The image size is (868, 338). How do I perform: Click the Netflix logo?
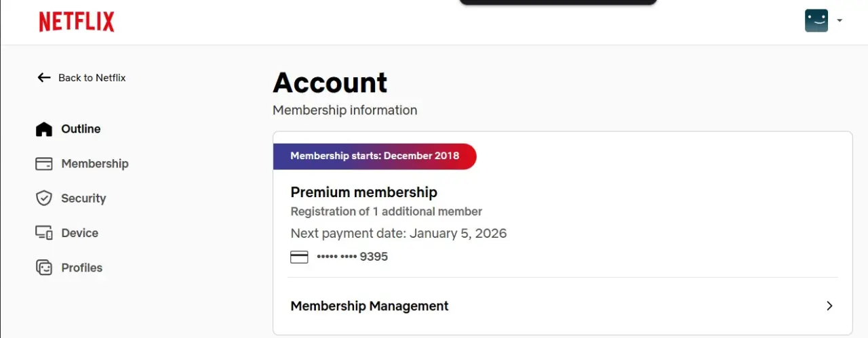coord(77,22)
